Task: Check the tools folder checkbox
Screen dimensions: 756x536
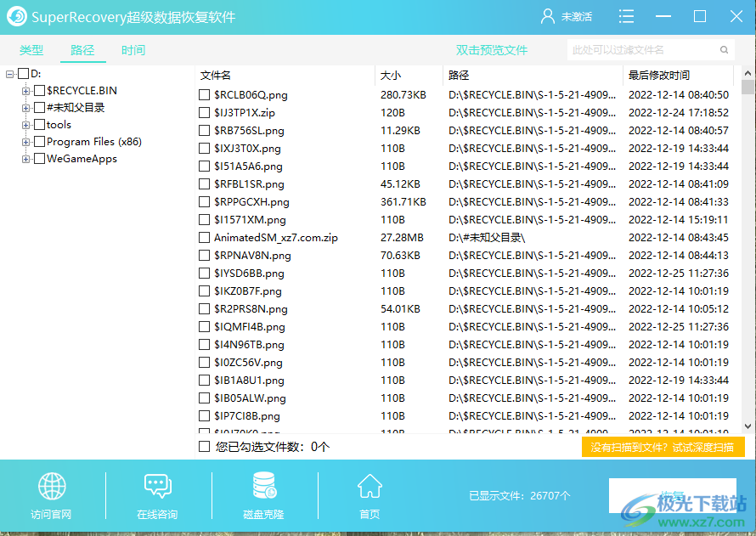Action: [40, 125]
